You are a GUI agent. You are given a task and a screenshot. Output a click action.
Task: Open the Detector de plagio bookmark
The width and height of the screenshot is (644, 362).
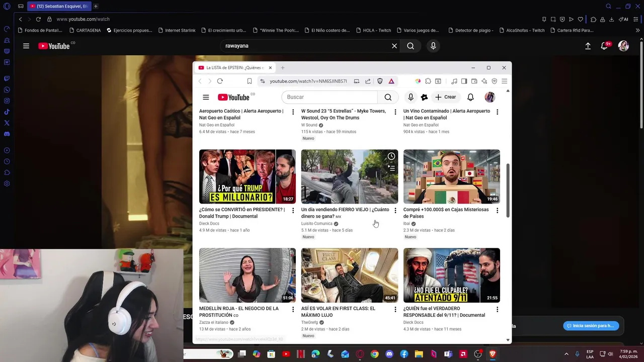pyautogui.click(x=470, y=30)
